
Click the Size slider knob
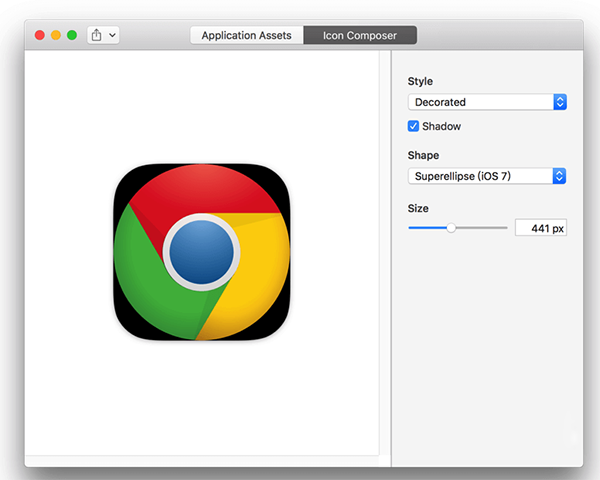point(451,228)
